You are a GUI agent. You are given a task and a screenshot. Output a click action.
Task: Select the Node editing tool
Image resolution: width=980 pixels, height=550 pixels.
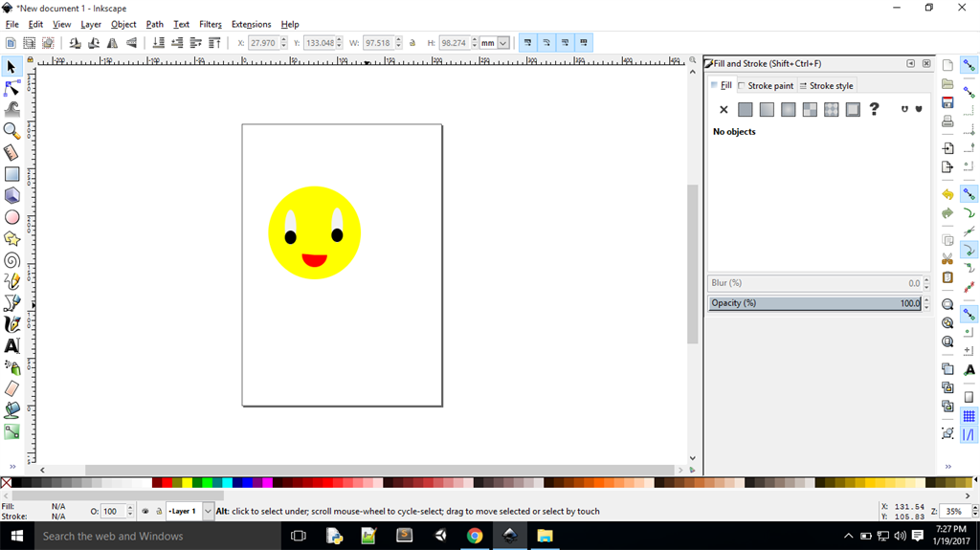(x=11, y=88)
